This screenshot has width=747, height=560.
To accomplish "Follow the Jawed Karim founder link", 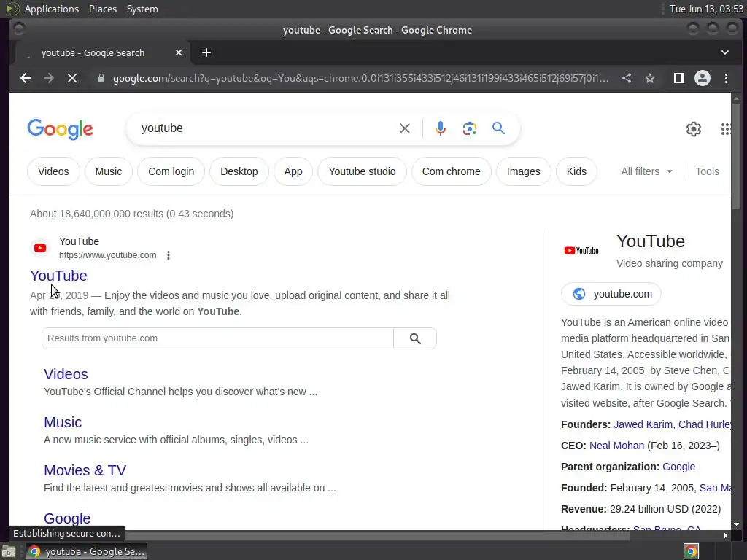I will [x=643, y=424].
